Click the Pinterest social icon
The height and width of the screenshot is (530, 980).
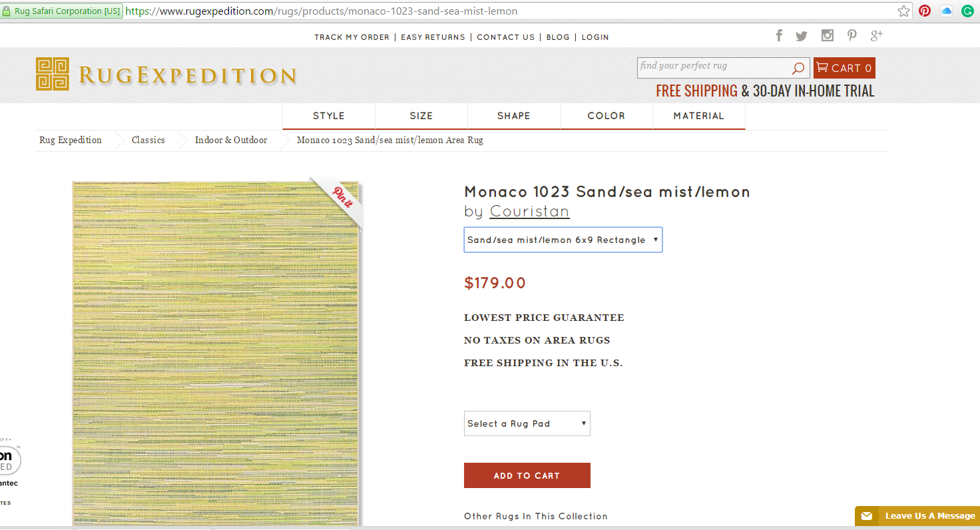pyautogui.click(x=852, y=35)
